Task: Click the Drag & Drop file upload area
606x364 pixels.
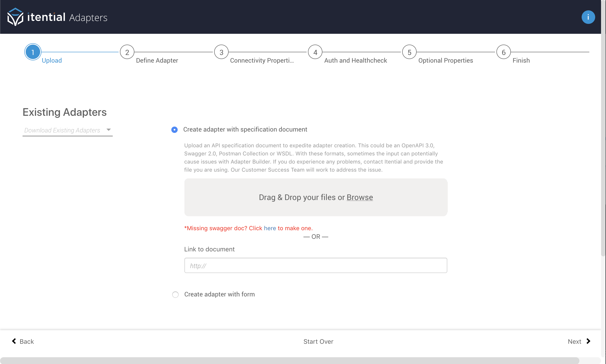Action: [x=316, y=197]
